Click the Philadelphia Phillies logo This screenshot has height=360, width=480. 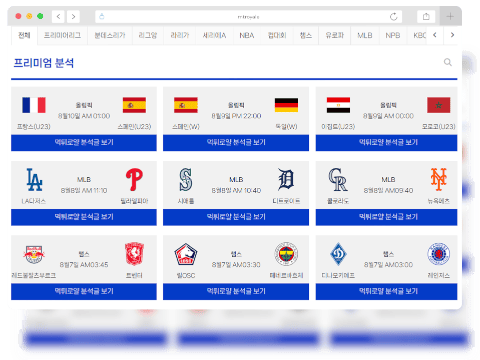coord(134,180)
